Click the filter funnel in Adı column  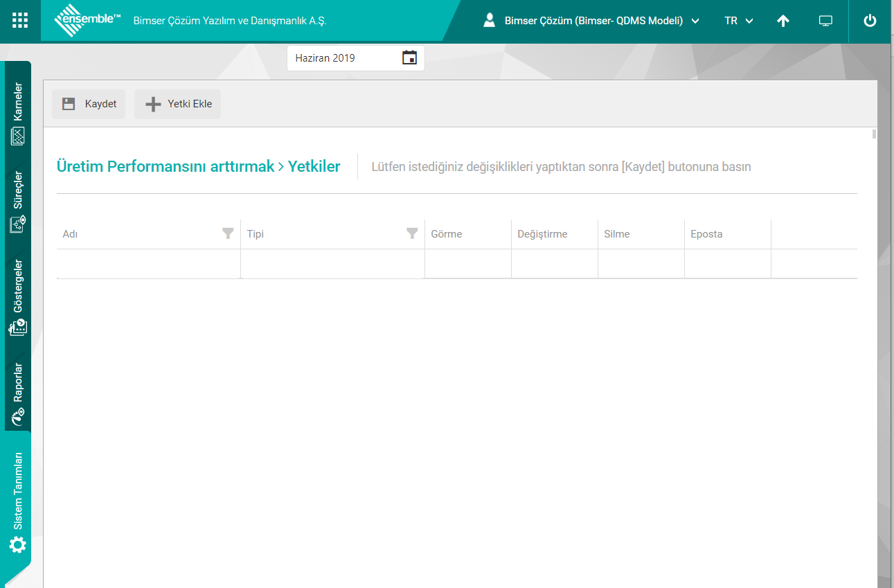click(228, 234)
